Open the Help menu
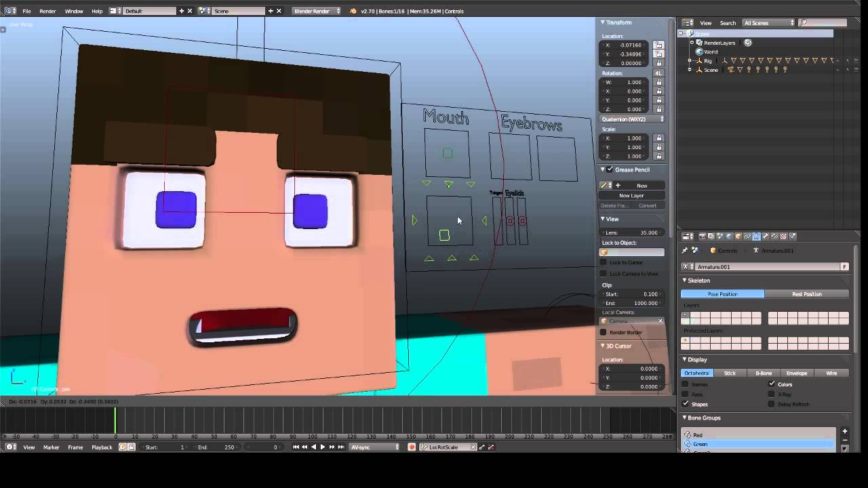The height and width of the screenshot is (488, 868). point(97,12)
